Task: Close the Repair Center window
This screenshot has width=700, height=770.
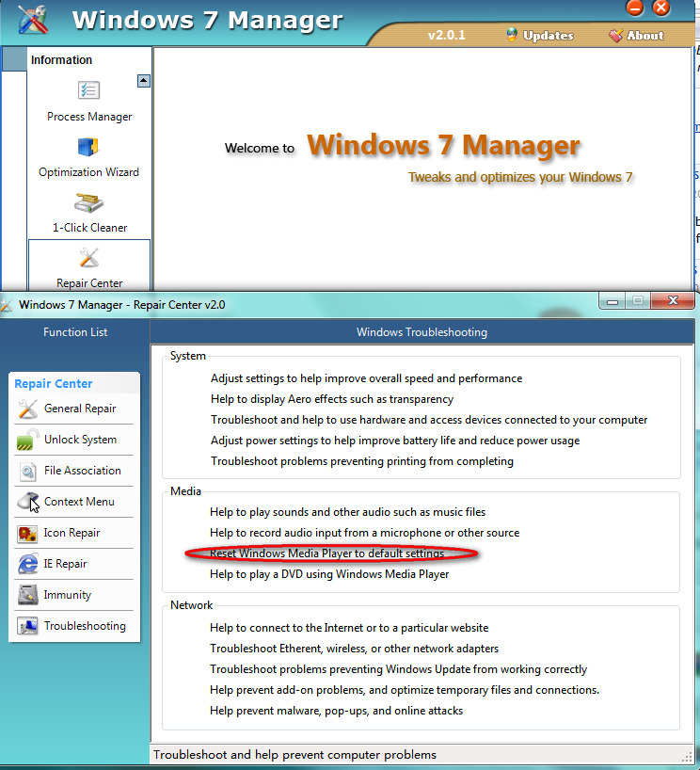Action: pyautogui.click(x=673, y=300)
